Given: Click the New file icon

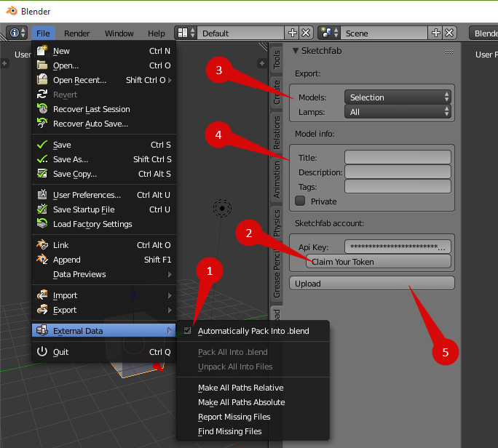Looking at the screenshot, I should click(42, 50).
